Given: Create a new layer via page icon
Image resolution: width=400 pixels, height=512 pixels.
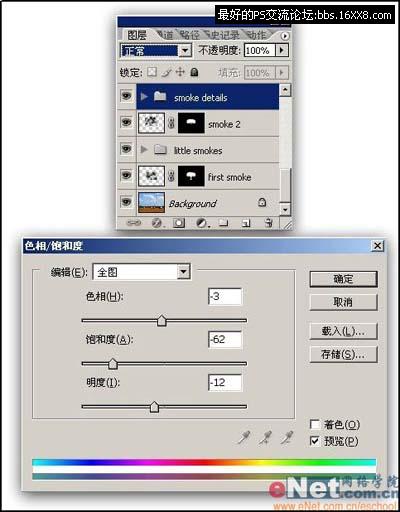Looking at the screenshot, I should pos(246,223).
